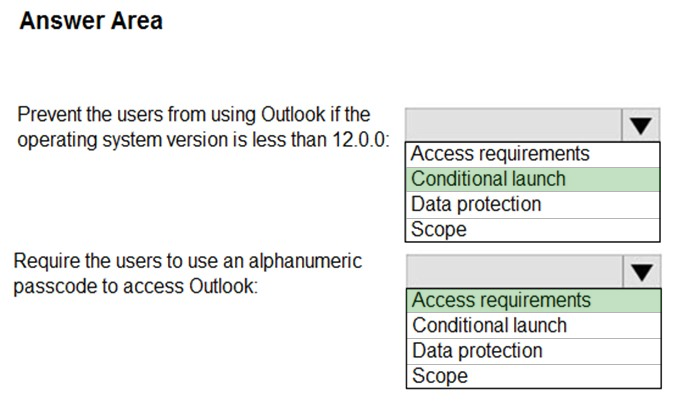Image resolution: width=674 pixels, height=403 pixels.
Task: Click the 12.0.0 version number text
Action: (x=361, y=140)
